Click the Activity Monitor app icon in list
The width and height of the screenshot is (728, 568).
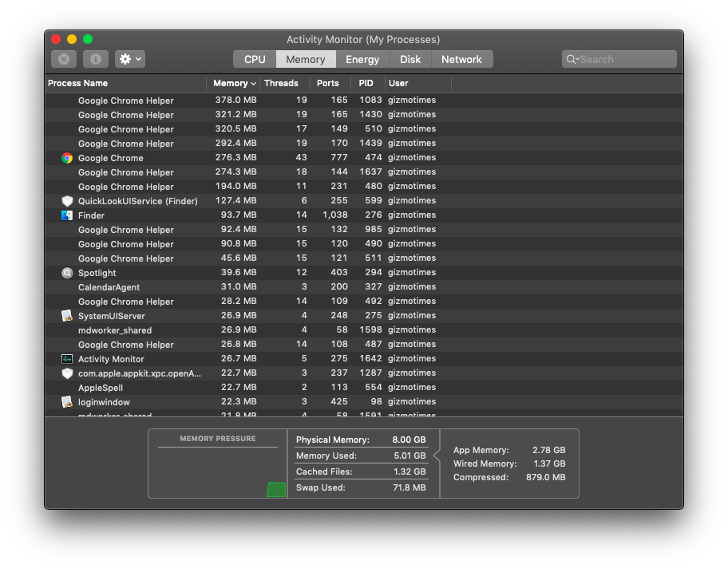click(x=67, y=359)
